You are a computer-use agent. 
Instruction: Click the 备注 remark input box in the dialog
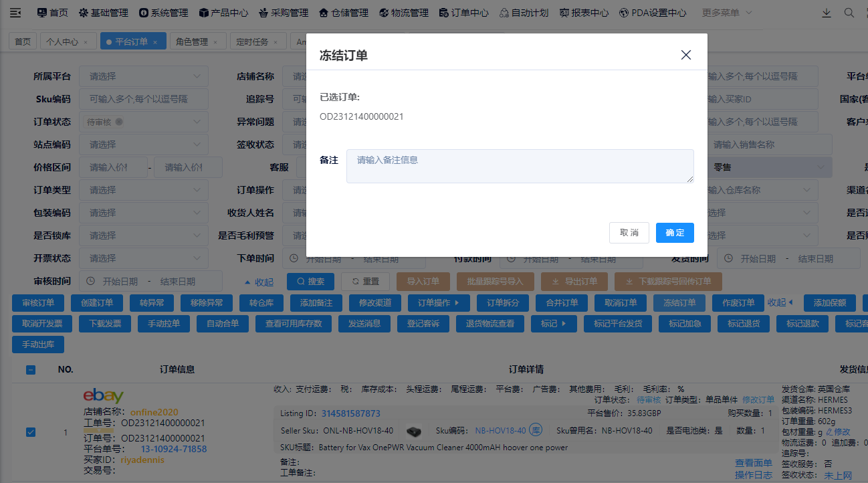click(x=520, y=166)
